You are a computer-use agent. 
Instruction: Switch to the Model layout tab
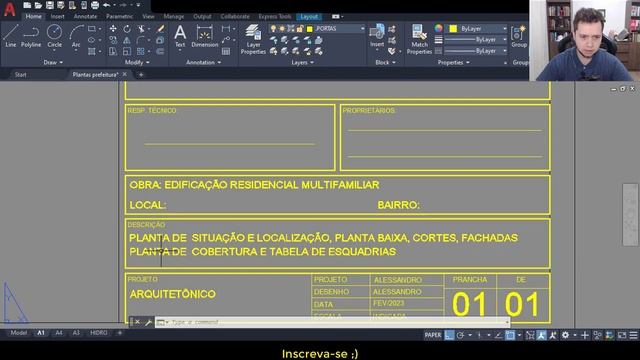[19, 333]
